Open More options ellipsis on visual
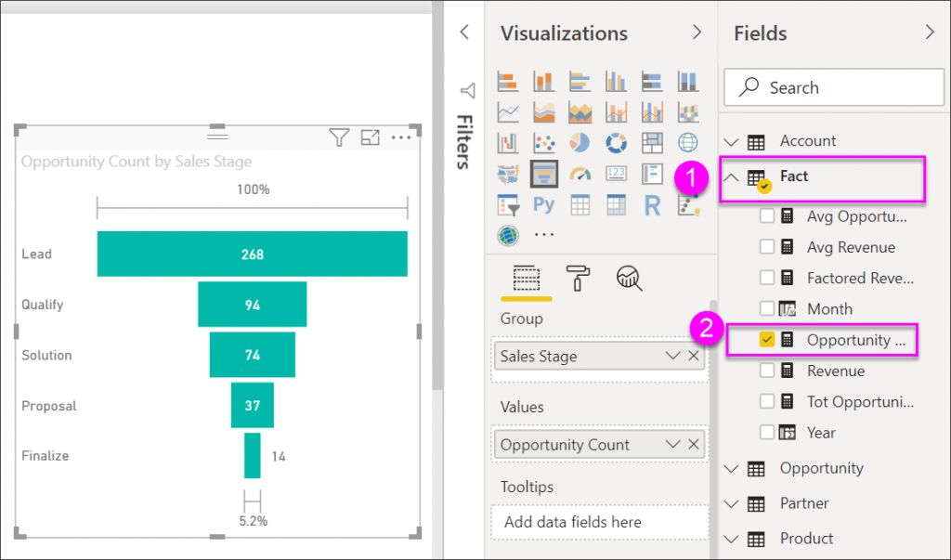Image resolution: width=951 pixels, height=560 pixels. click(x=401, y=137)
